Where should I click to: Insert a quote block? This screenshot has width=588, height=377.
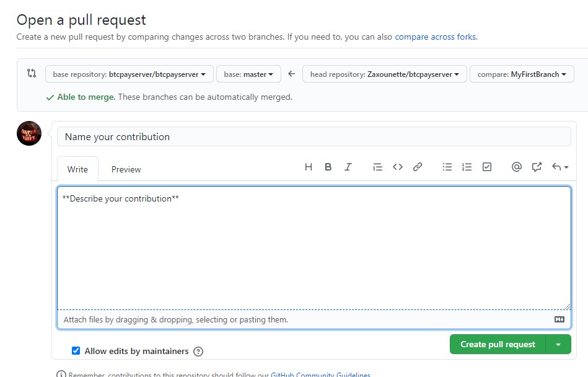coord(377,167)
